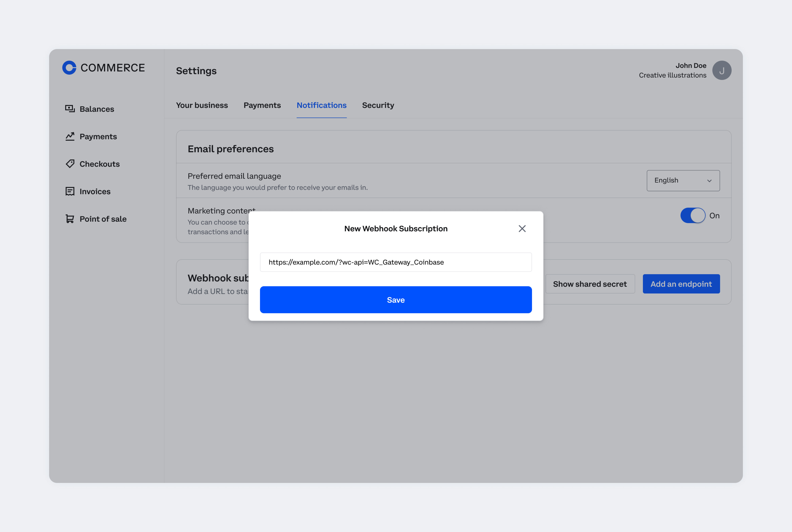The width and height of the screenshot is (792, 532).
Task: Select the Your business tab
Action: [202, 105]
